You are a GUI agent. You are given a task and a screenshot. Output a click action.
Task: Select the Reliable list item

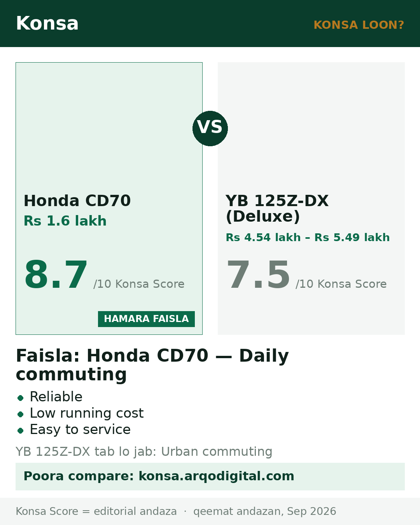click(56, 397)
